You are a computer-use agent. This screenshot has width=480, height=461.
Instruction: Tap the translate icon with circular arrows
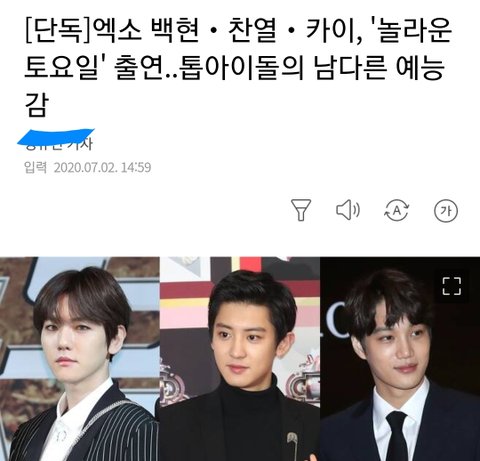[397, 210]
